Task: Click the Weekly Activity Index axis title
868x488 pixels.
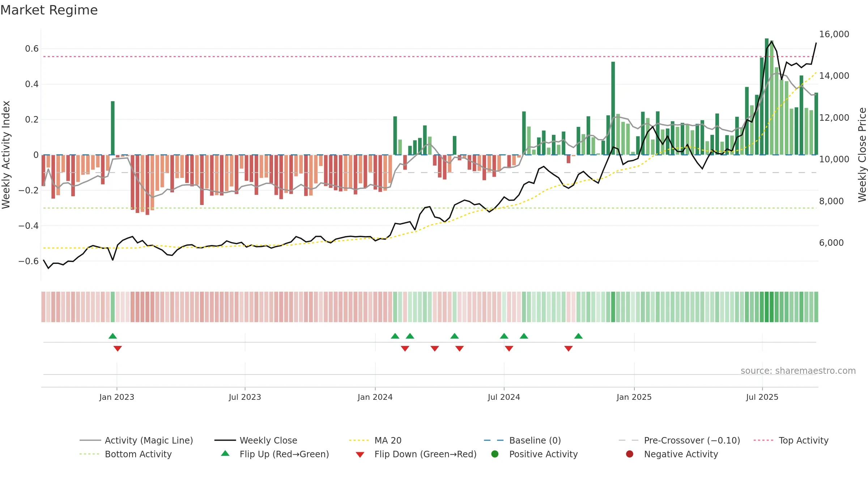Action: [6, 155]
